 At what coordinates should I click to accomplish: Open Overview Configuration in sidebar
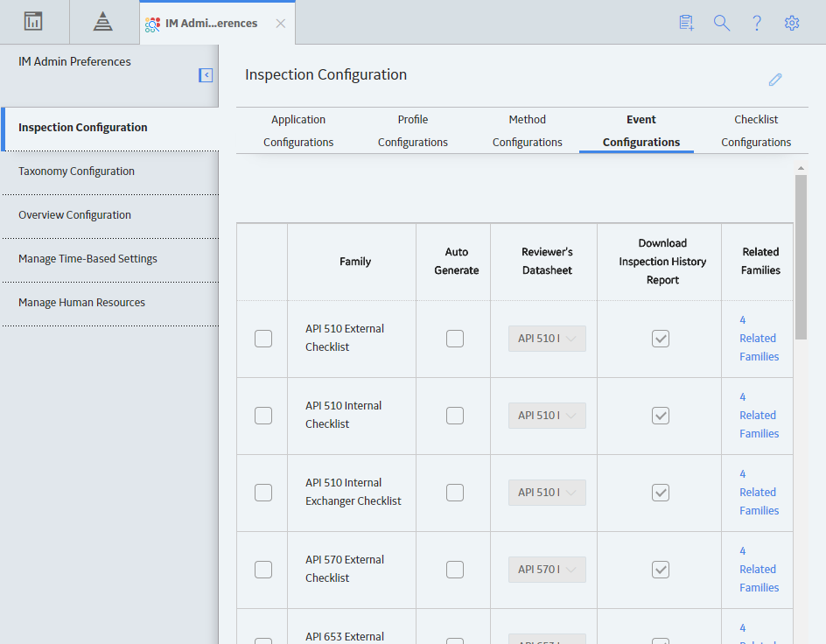[109, 215]
